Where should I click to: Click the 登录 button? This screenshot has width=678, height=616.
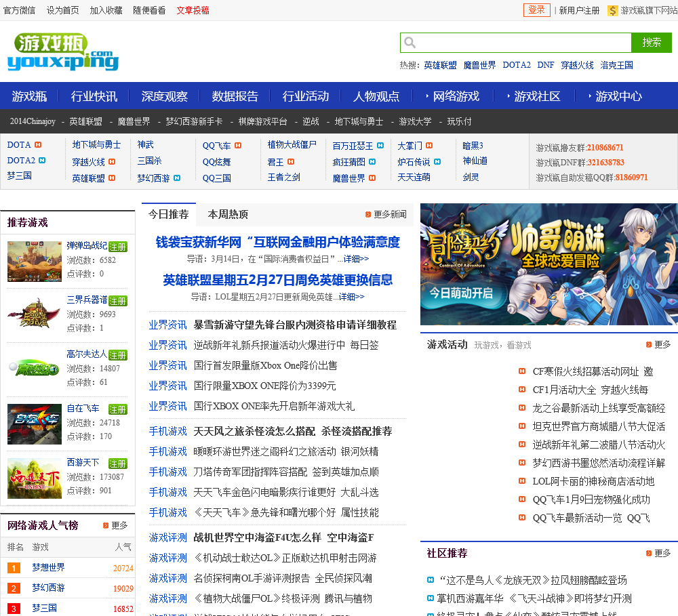click(x=536, y=10)
